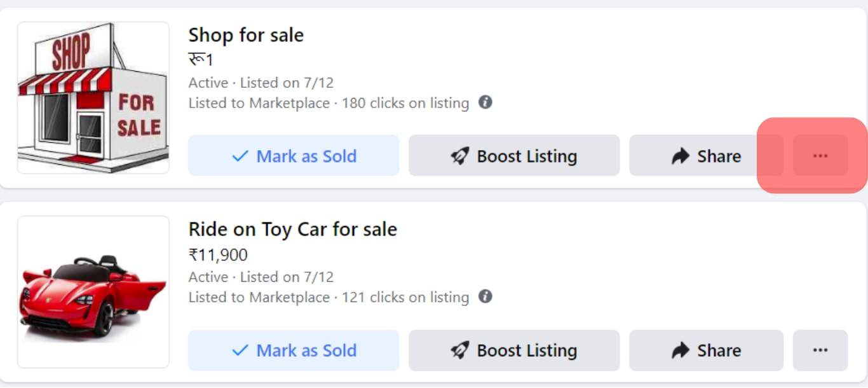Mark Ride on Toy Car as Sold
Viewport: 868px width, 388px height.
coord(294,350)
